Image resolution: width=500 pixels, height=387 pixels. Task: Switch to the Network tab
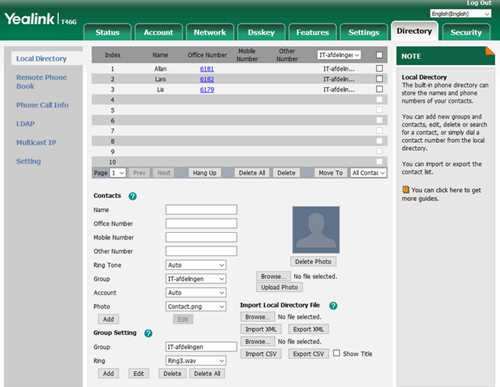[x=210, y=32]
